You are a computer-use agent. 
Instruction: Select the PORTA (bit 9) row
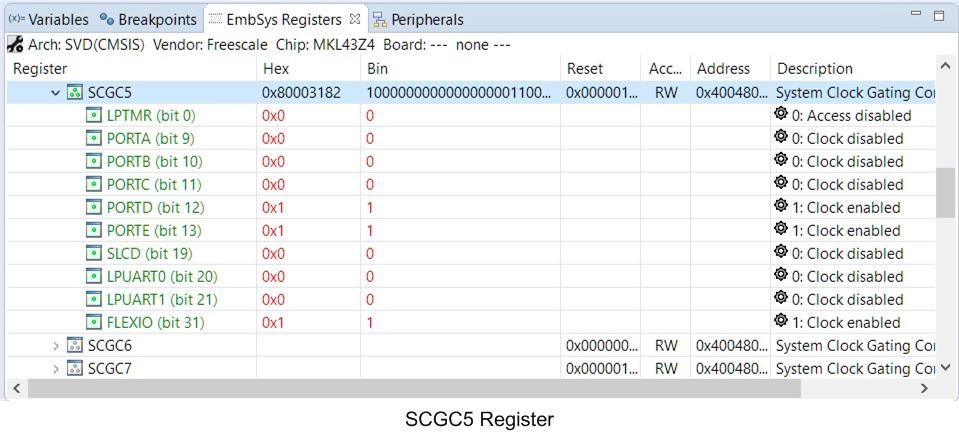click(150, 138)
